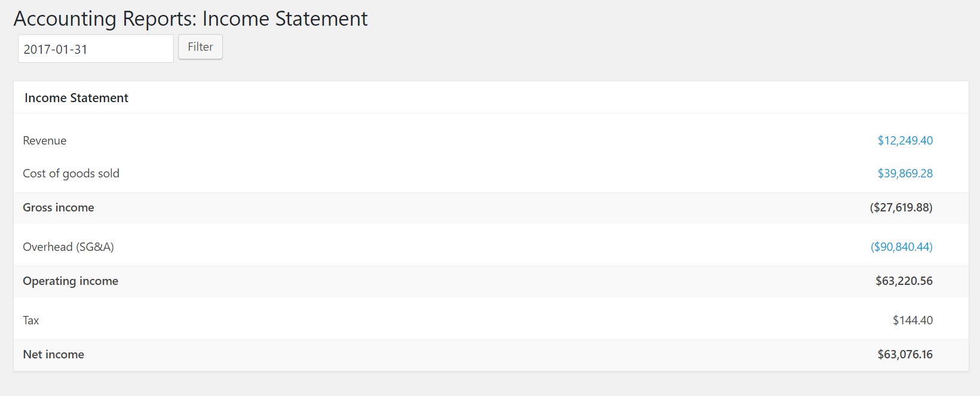Click the Revenue row label
This screenshot has width=980, height=396.
44,140
